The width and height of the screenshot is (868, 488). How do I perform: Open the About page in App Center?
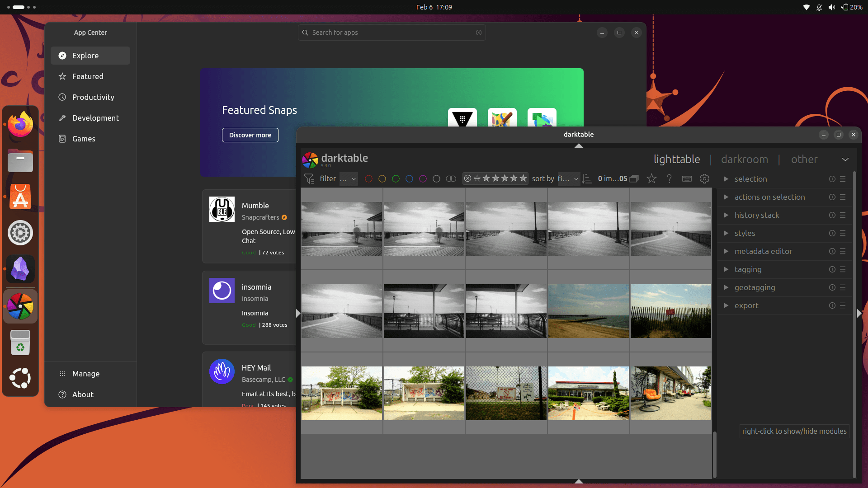coord(82,394)
